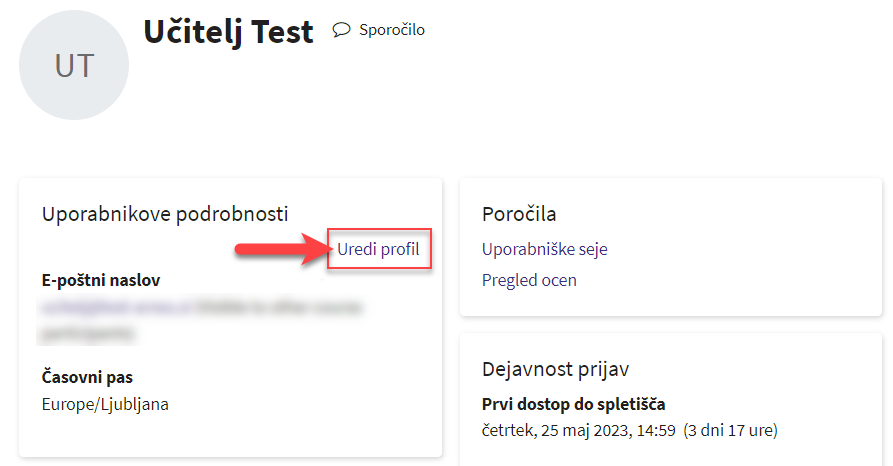Select the Europe/Ljubljana time zone value
Screen dimensions: 893x466
tap(105, 405)
